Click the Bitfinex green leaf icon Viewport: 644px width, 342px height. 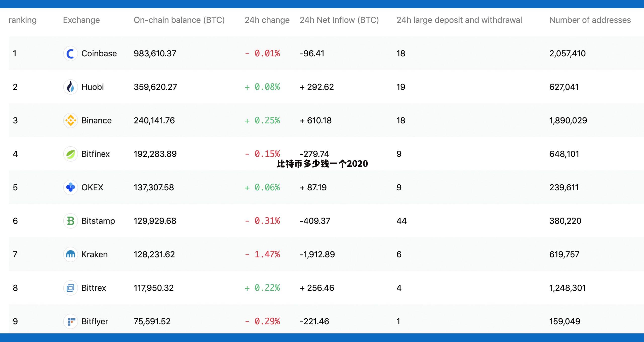point(70,154)
